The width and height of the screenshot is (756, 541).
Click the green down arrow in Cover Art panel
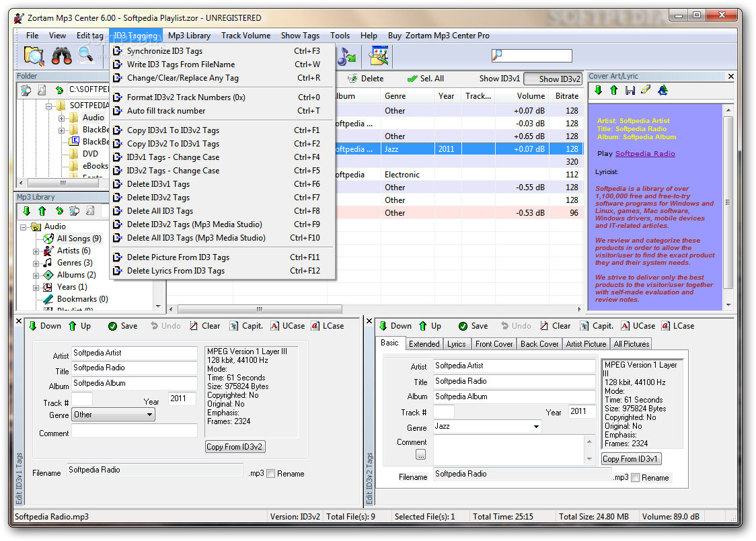599,90
